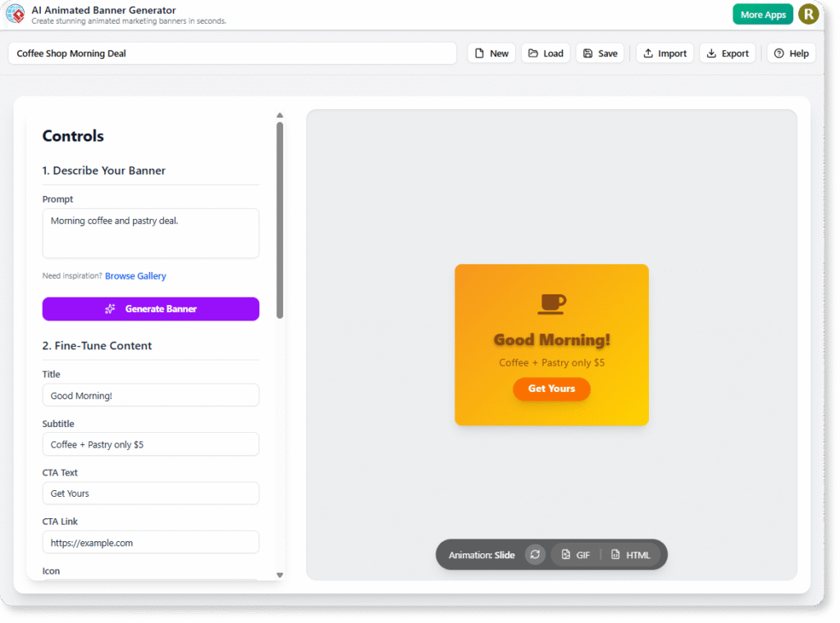
Task: Click the AI Banner Generator logo
Action: [16, 13]
